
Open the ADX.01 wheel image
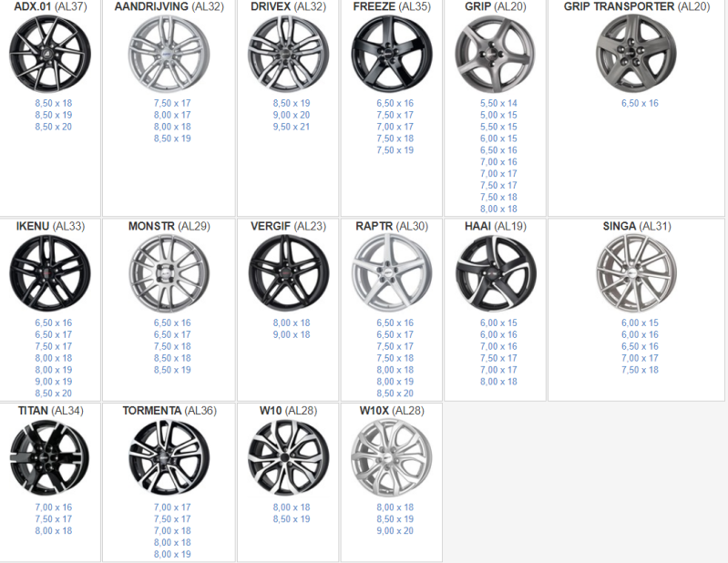(x=50, y=54)
